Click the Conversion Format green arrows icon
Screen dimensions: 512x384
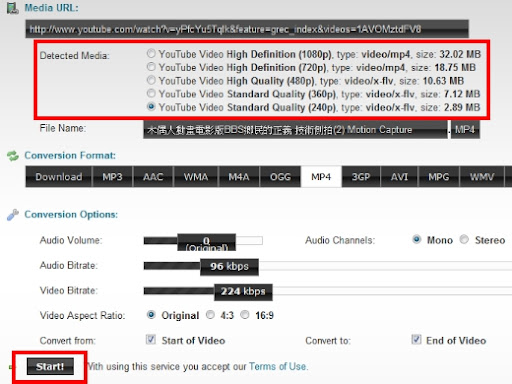[13, 156]
